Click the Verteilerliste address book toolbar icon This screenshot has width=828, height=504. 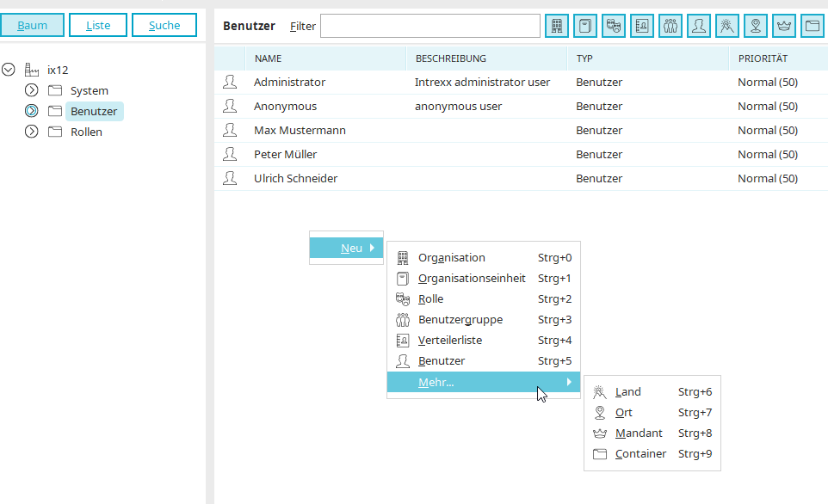coord(642,26)
